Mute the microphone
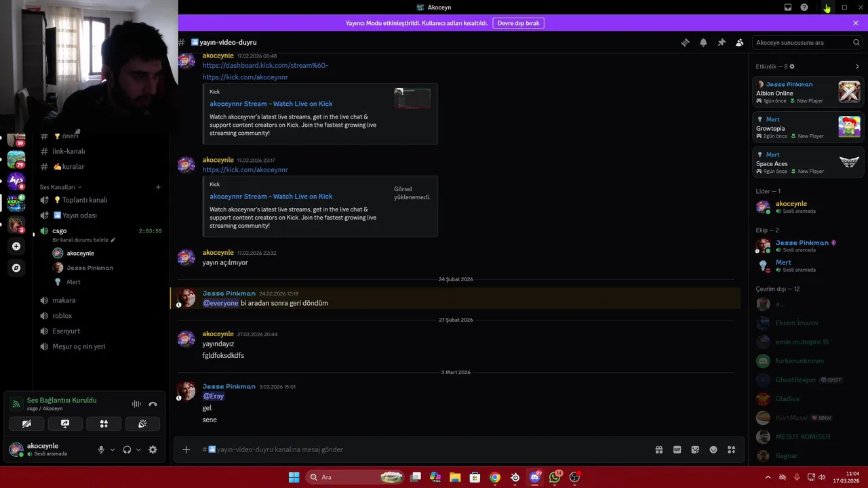The image size is (868, 488). click(x=101, y=449)
